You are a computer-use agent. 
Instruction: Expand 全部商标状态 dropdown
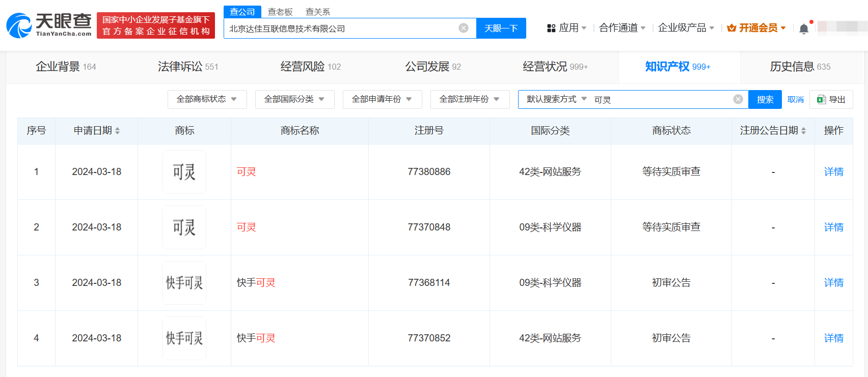tap(207, 99)
